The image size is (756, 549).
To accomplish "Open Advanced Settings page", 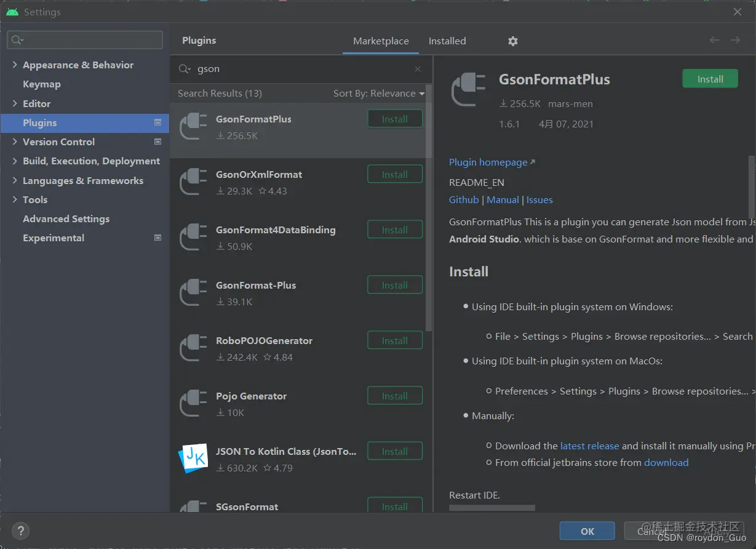I will tap(66, 218).
